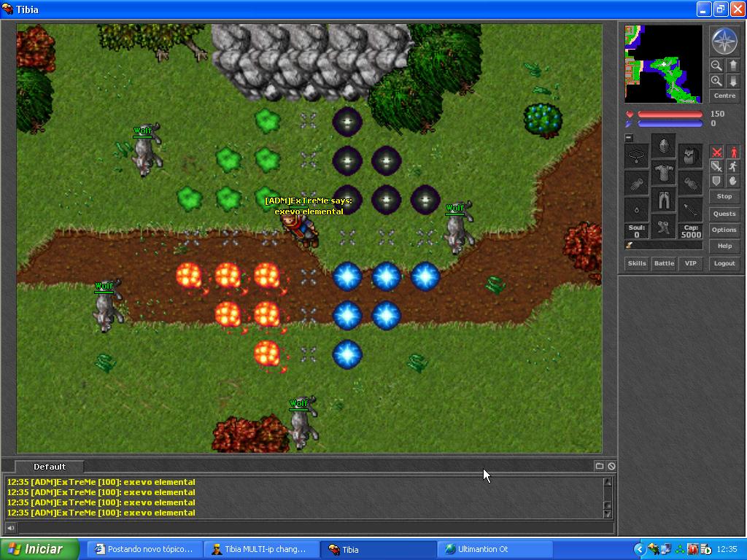
Task: Click the ignore list icon in chat
Action: pos(611,466)
